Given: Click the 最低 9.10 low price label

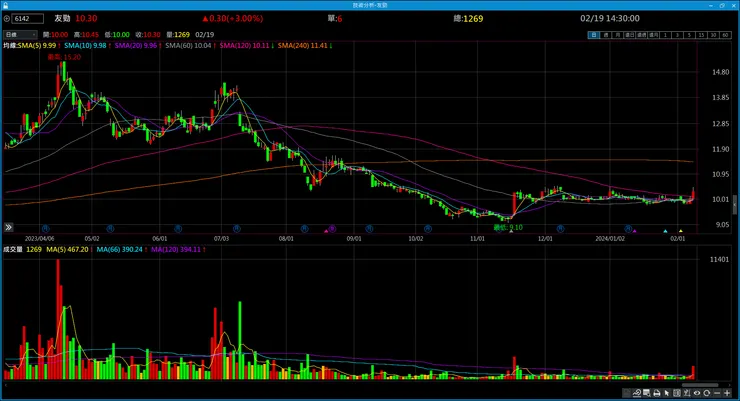Looking at the screenshot, I should click(x=508, y=227).
